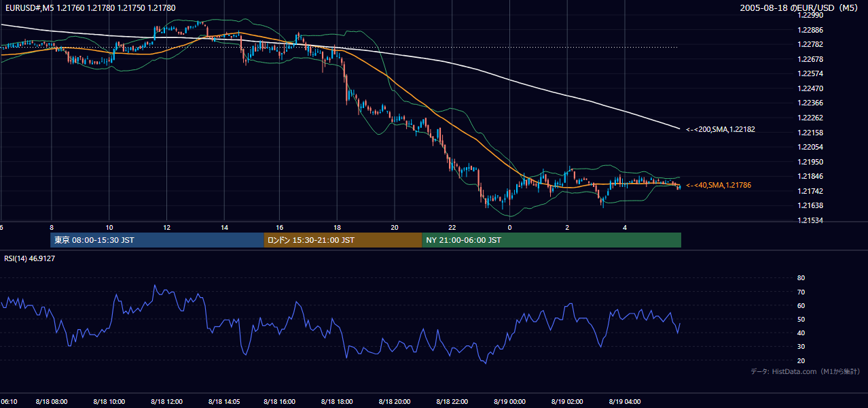Click RSI scale value 40
Screen dimensions: 868x408
point(801,333)
